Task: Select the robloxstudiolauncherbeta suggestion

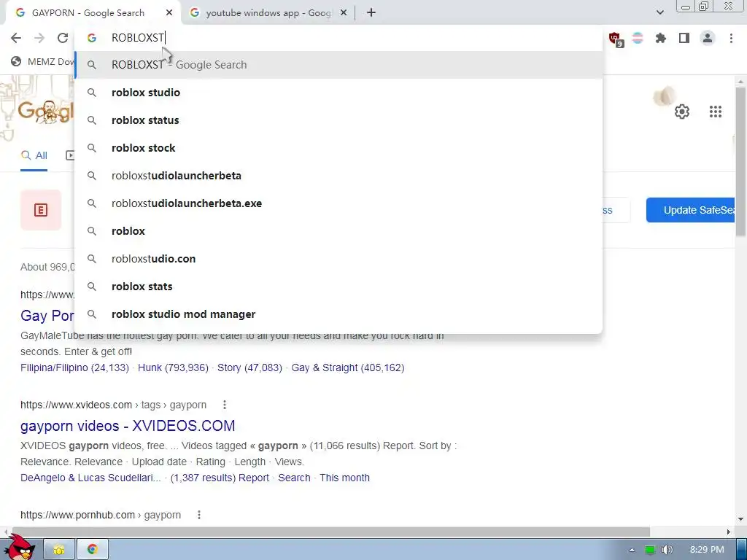Action: coord(338,176)
